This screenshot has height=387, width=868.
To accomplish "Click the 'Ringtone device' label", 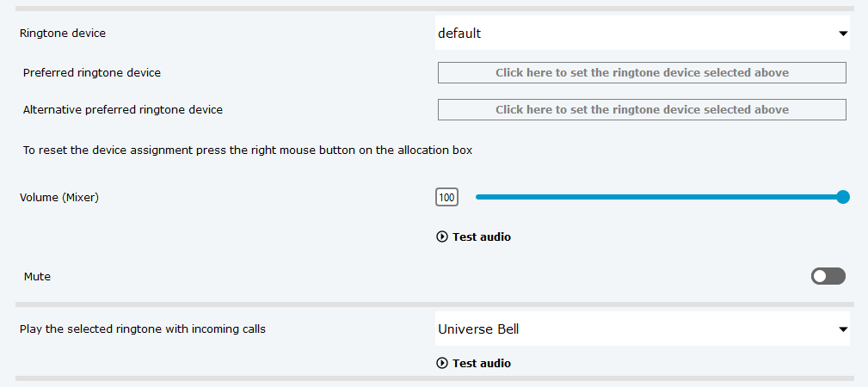I will coord(63,34).
